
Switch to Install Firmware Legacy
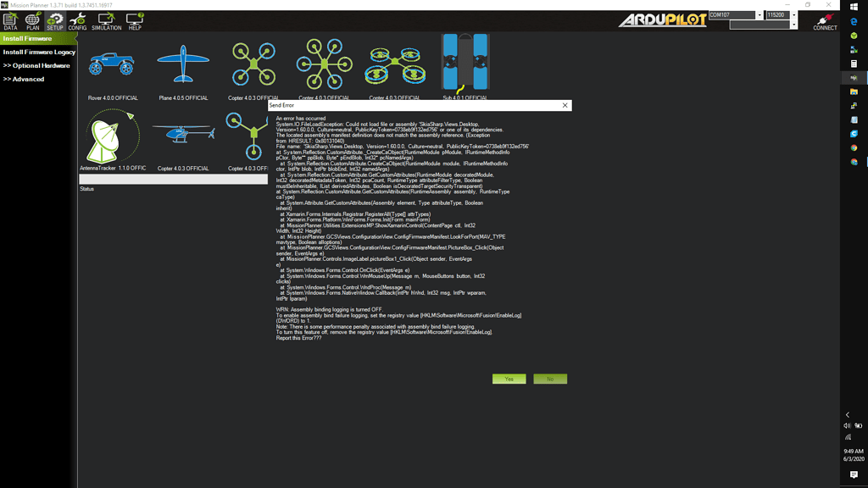pos(38,52)
